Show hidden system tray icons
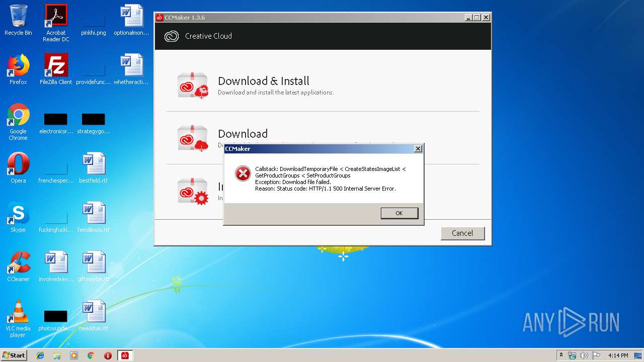The width and height of the screenshot is (644, 362). [x=561, y=355]
